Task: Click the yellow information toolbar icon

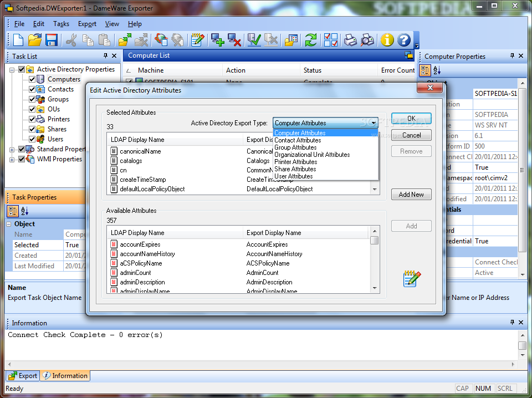Action: (x=387, y=40)
